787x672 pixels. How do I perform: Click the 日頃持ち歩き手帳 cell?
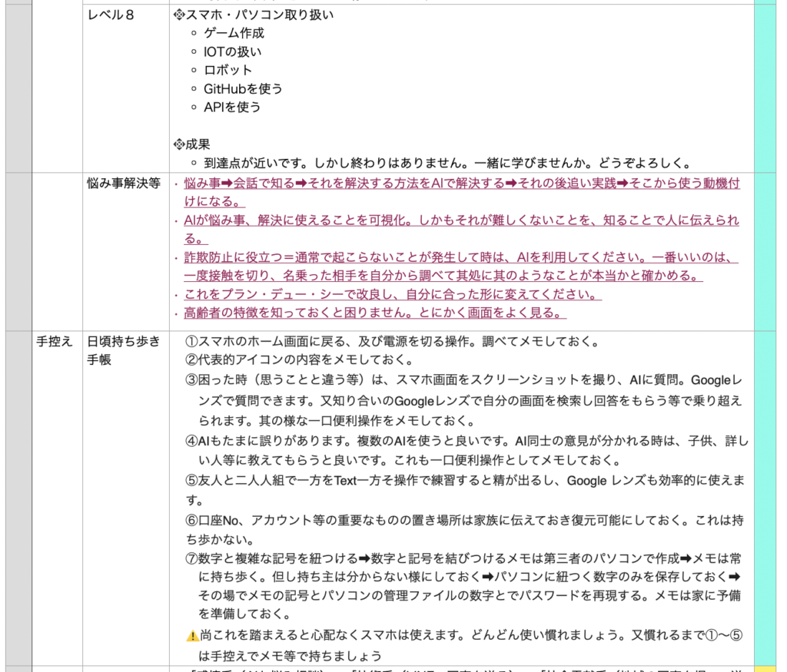tap(125, 350)
